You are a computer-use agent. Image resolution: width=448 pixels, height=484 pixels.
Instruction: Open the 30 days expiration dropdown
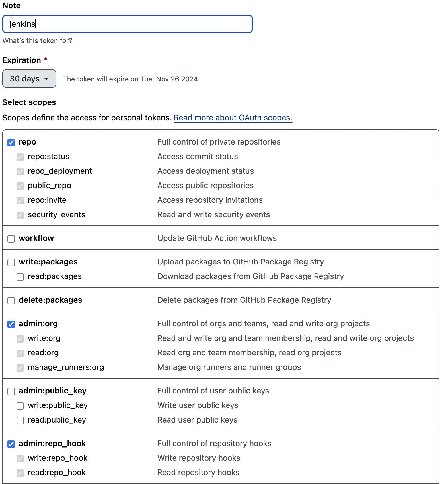[29, 79]
